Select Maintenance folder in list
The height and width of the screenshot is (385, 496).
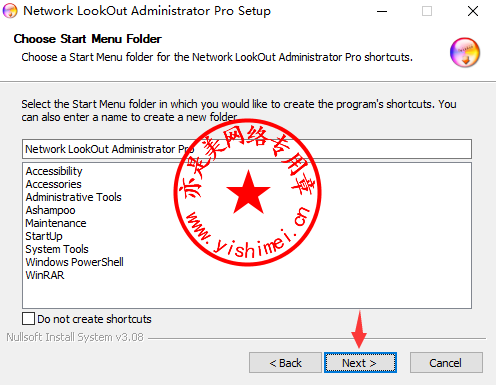click(56, 223)
